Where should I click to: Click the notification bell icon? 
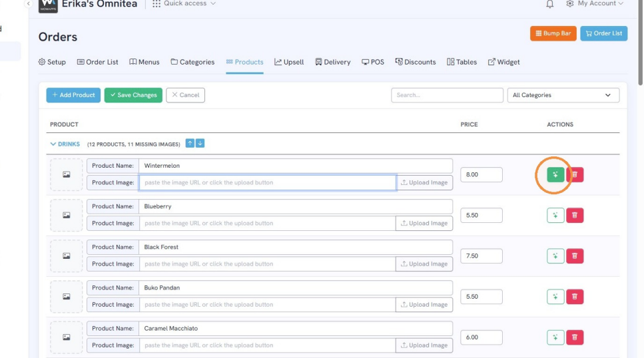549,4
